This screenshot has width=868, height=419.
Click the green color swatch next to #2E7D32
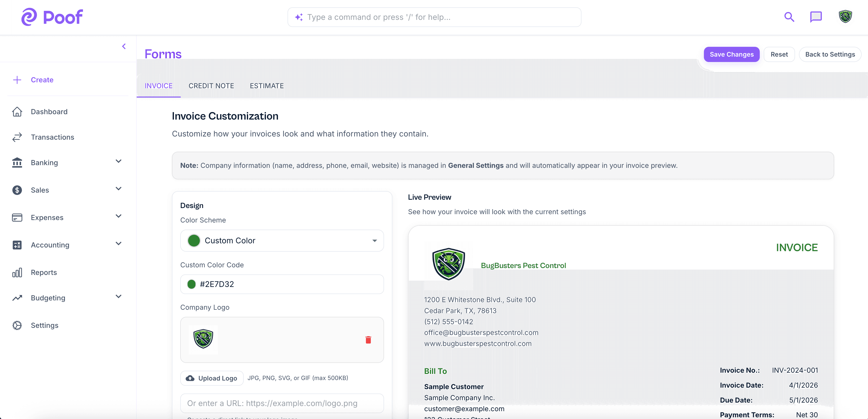[x=192, y=284]
